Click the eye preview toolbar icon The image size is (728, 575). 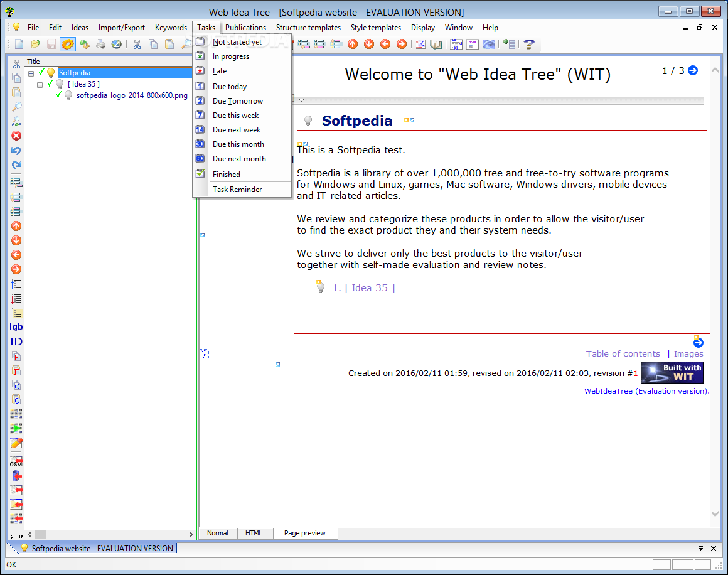489,44
